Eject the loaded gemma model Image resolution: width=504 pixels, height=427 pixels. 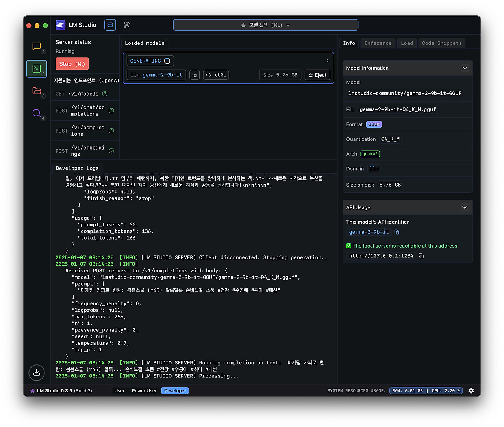317,75
